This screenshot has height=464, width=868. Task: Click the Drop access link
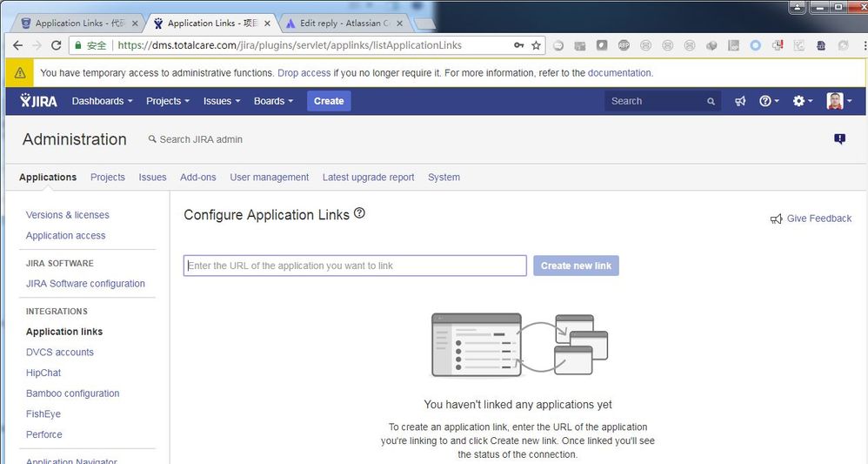(x=304, y=72)
